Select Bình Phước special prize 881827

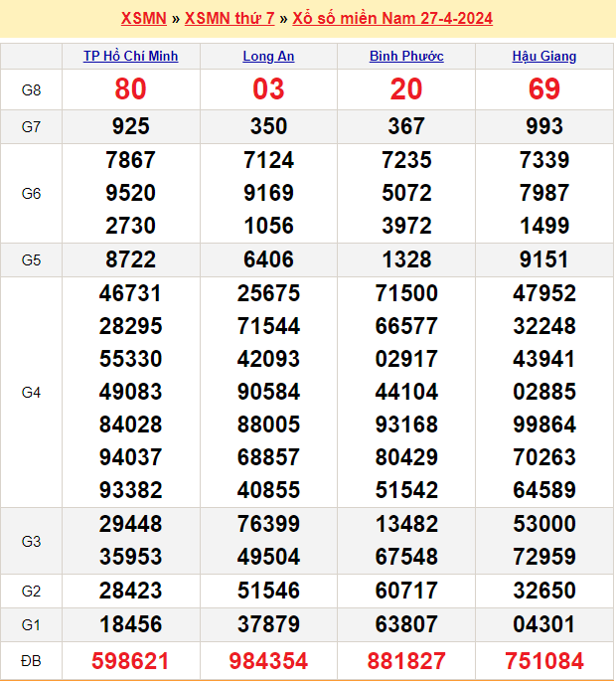[406, 660]
